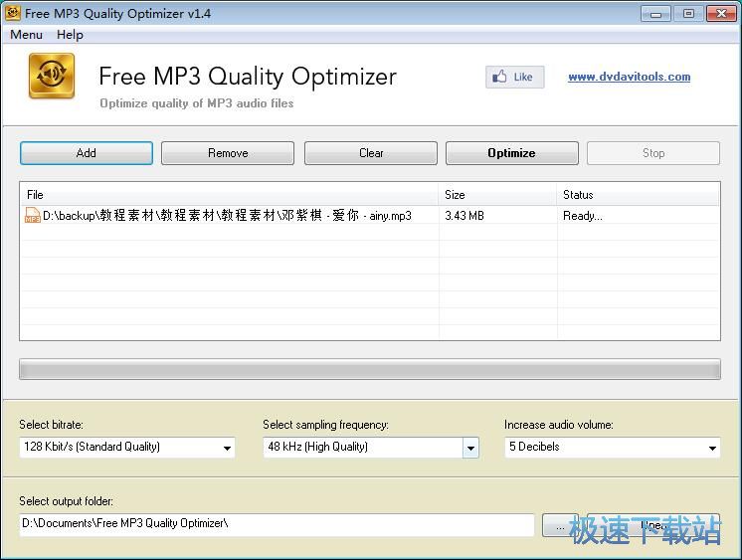Click the Size column header
The height and width of the screenshot is (560, 742).
497,195
